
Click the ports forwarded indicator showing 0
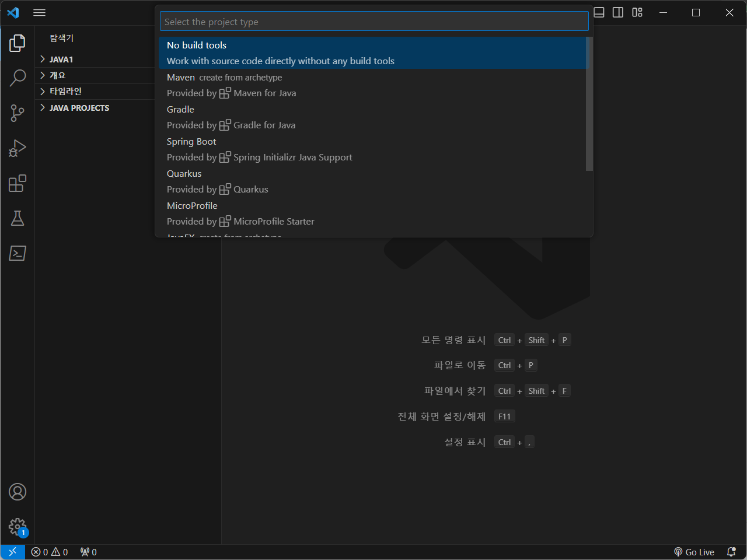click(89, 552)
